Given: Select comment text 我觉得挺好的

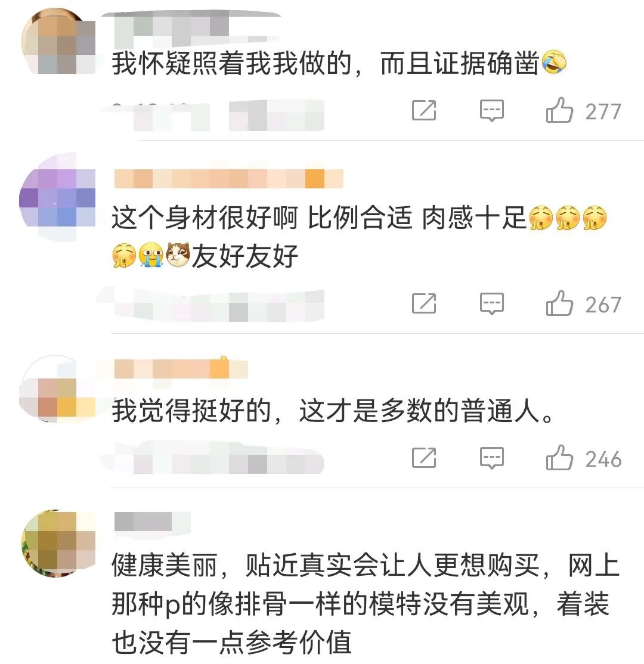Looking at the screenshot, I should click(x=333, y=411).
